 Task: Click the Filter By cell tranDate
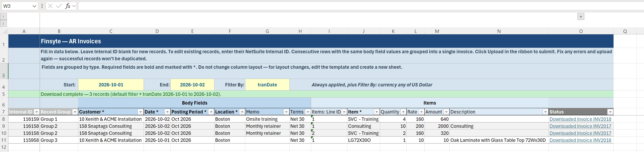click(267, 85)
